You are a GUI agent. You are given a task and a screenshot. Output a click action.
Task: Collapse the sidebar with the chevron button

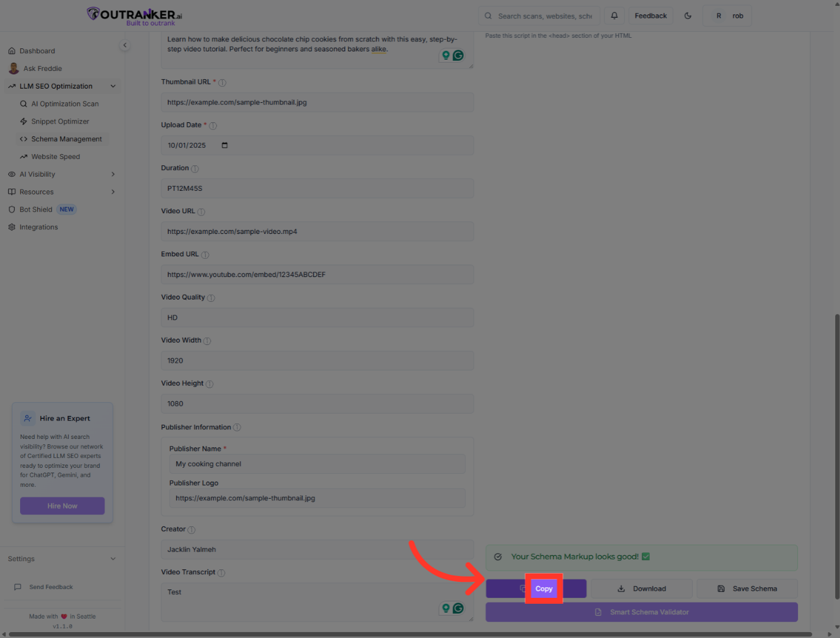coord(125,45)
